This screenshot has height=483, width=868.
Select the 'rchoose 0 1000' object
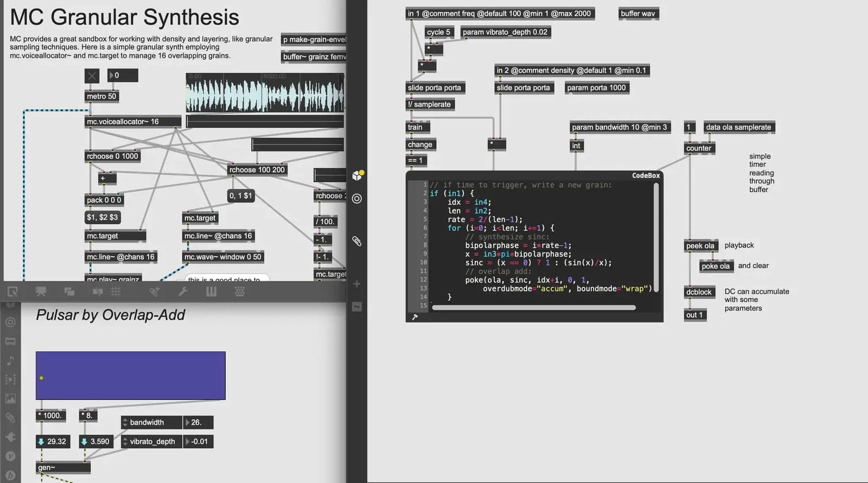point(113,156)
